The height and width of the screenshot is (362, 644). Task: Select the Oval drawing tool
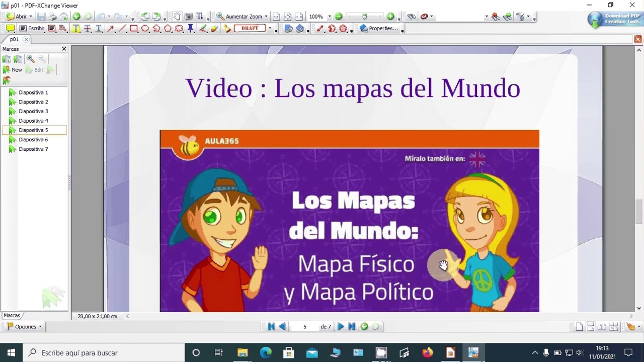(145, 29)
